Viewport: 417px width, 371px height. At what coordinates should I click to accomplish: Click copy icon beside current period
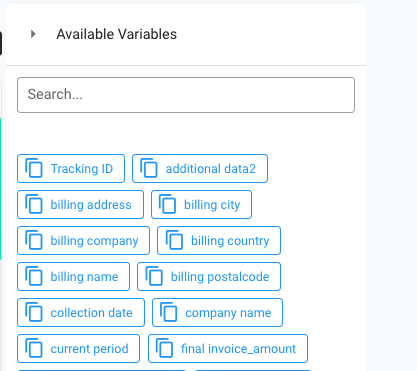[x=34, y=348]
